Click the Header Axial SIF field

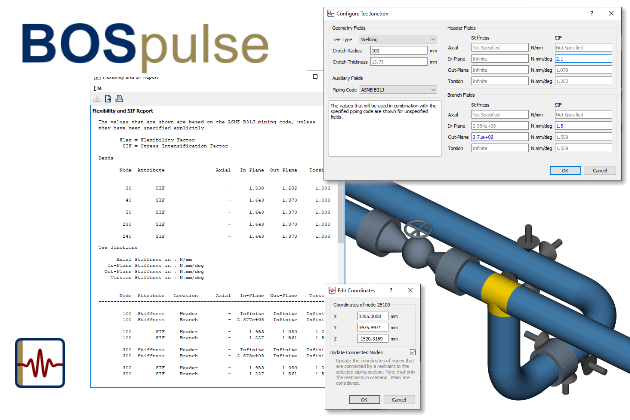click(583, 47)
